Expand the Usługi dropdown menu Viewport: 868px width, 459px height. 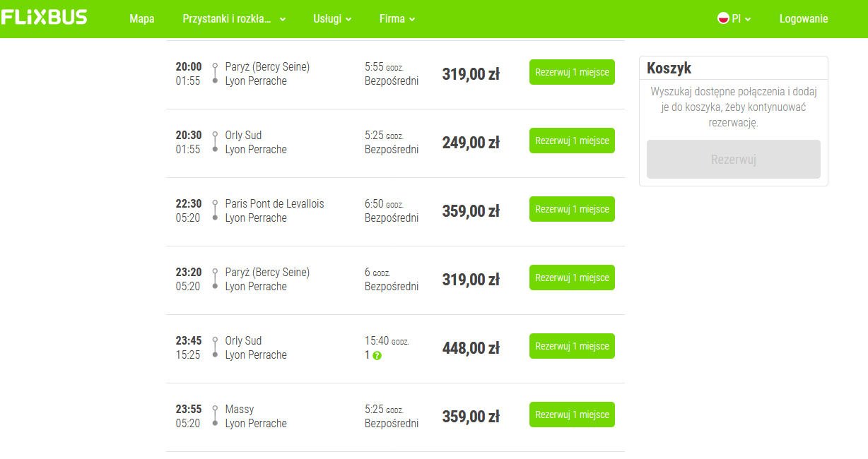(x=332, y=19)
